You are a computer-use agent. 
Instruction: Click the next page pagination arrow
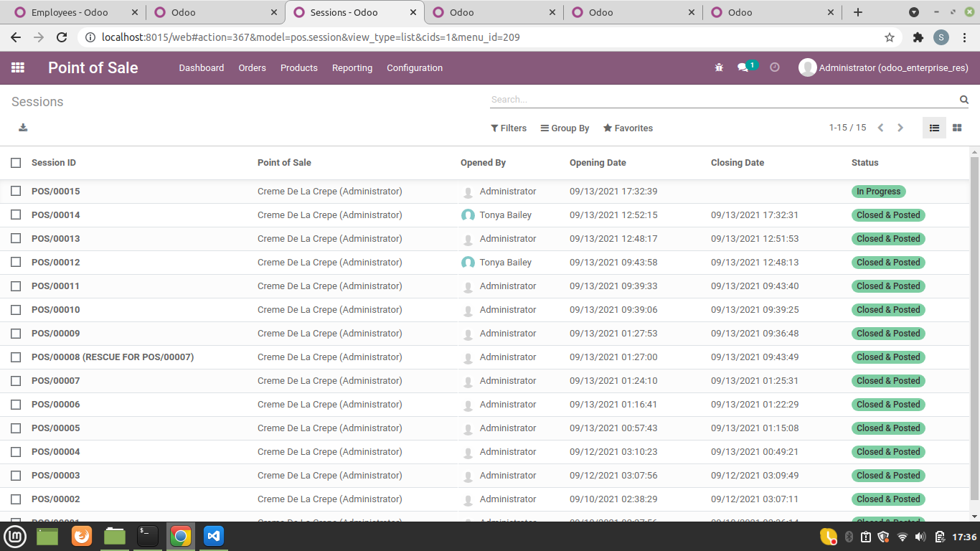[x=900, y=128]
